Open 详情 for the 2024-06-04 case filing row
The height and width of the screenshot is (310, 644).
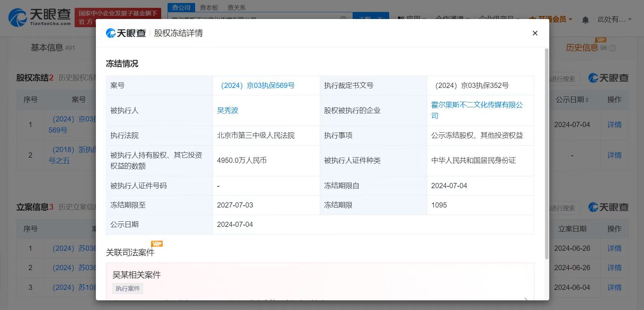coord(614,288)
